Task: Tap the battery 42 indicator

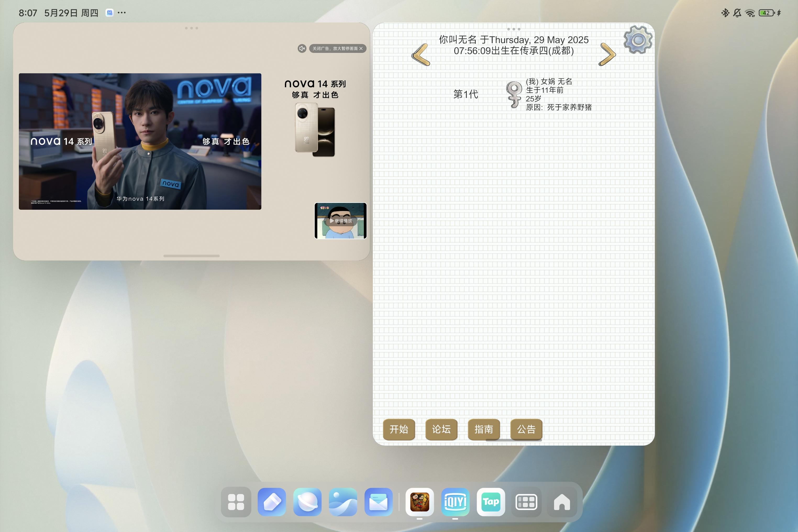Action: [767, 13]
